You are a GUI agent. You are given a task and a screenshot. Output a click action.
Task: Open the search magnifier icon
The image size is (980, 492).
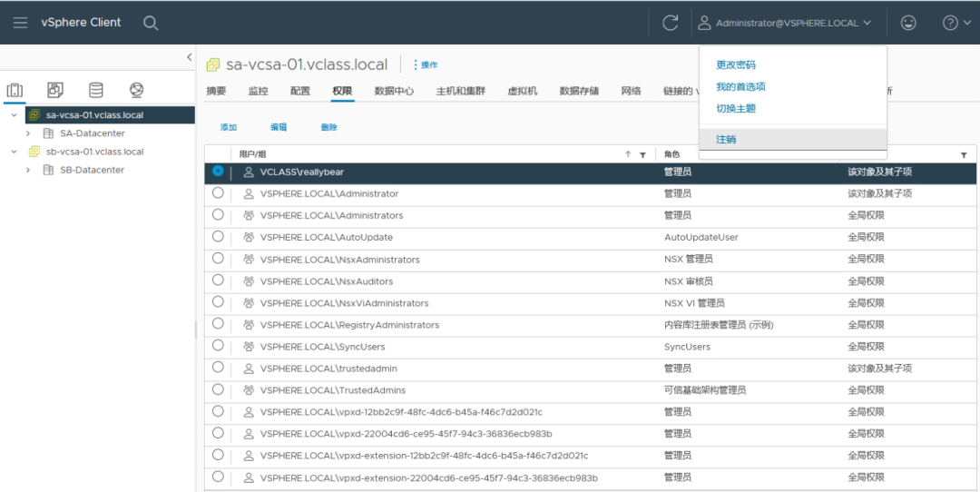coord(150,23)
